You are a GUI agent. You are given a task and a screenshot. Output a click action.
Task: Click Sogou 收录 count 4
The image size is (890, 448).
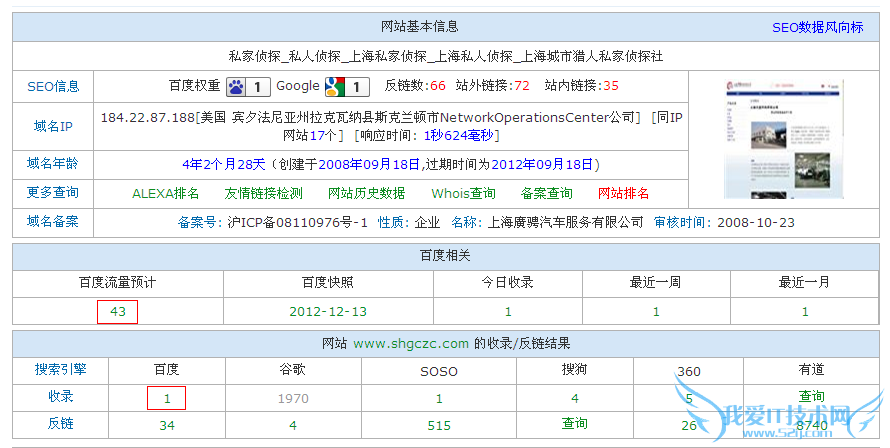[575, 399]
